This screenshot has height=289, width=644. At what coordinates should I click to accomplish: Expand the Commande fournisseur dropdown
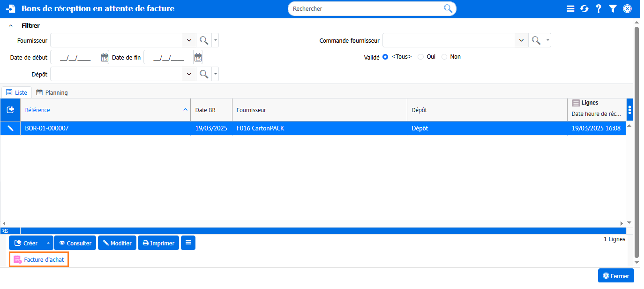tap(521, 40)
